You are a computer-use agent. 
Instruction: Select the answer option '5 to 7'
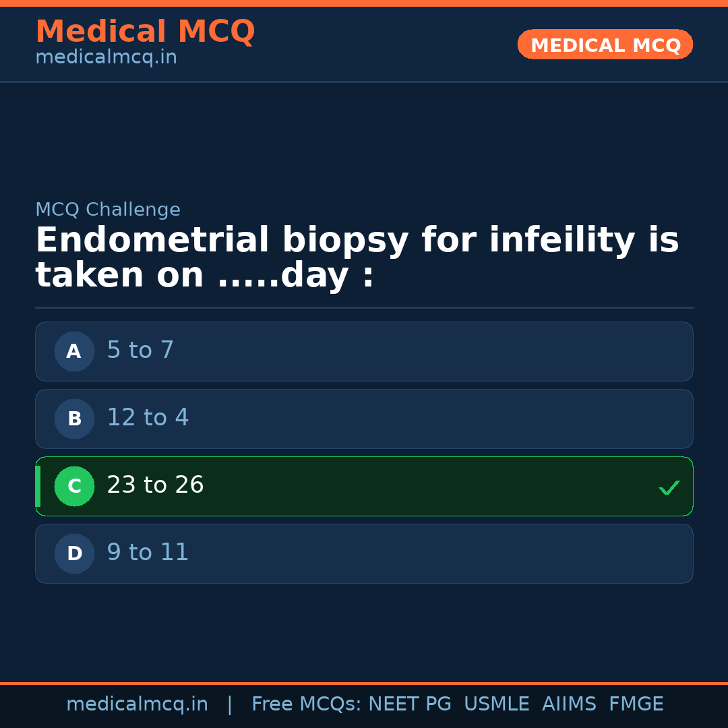[x=364, y=351]
